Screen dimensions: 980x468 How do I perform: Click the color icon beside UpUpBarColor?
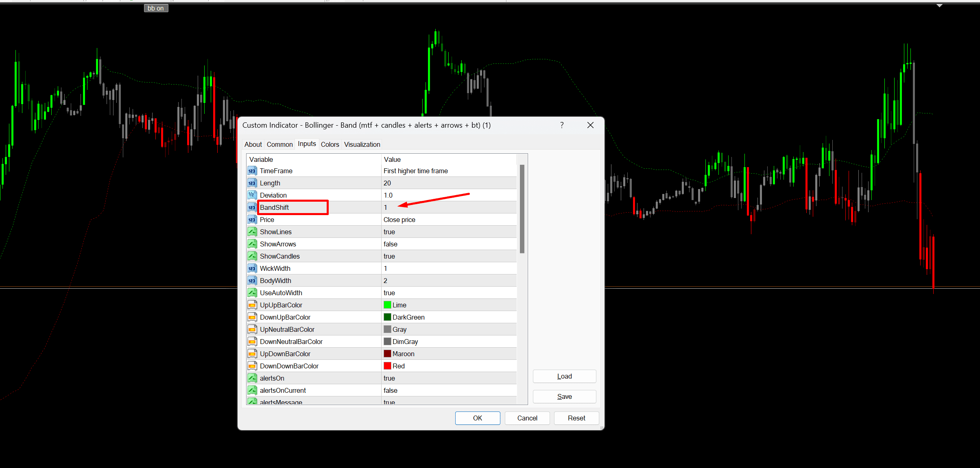pyautogui.click(x=252, y=305)
